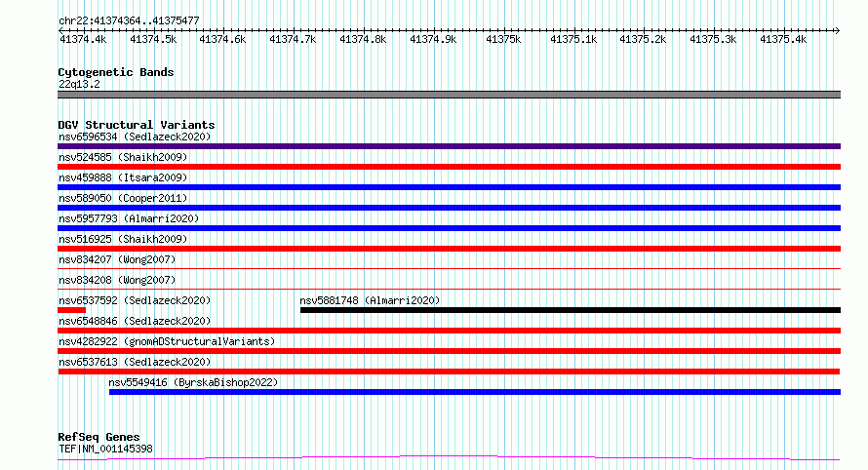The height and width of the screenshot is (470, 868).
Task: Click the chr22:41374364..41375477 region label
Action: coord(129,20)
